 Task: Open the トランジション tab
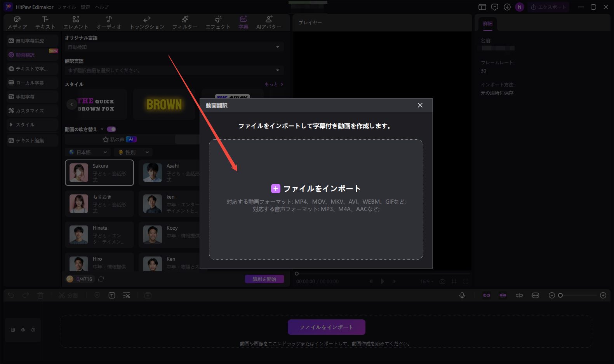click(x=147, y=23)
